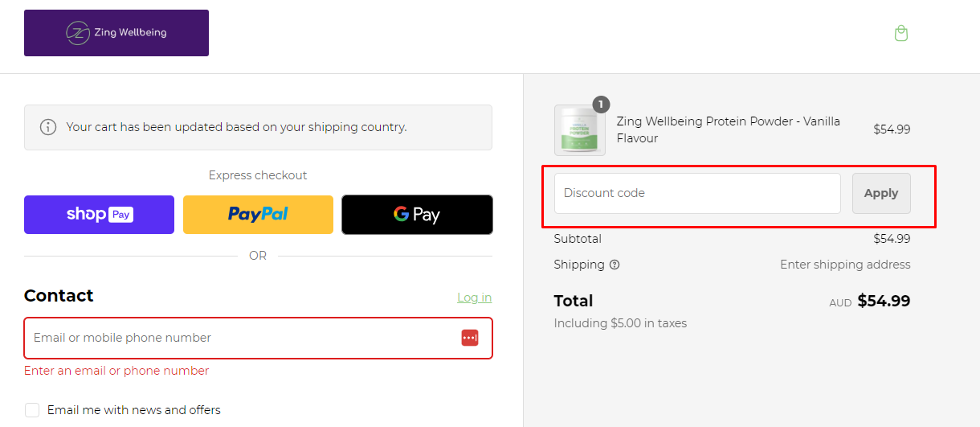Viewport: 980px width, 427px height.
Task: Focus the Email or mobile phone number field
Action: click(x=241, y=338)
